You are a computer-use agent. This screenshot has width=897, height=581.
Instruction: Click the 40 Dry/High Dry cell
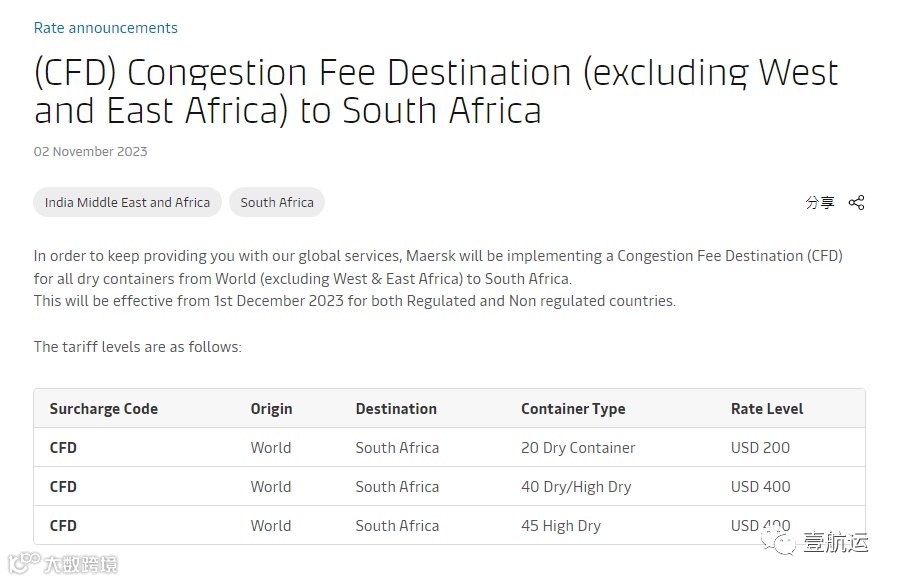click(576, 487)
